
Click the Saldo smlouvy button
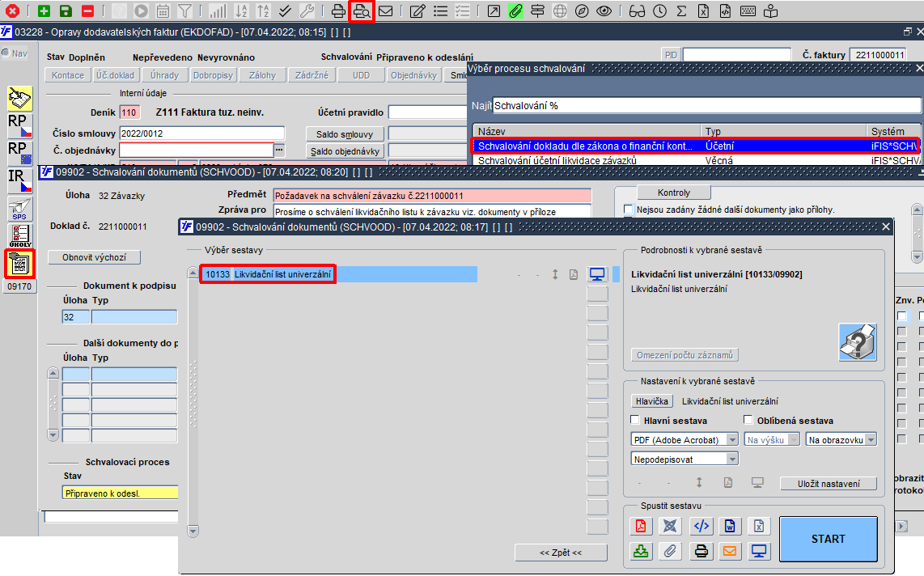tap(345, 134)
